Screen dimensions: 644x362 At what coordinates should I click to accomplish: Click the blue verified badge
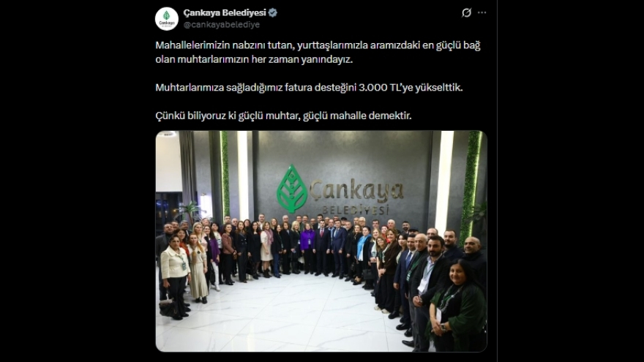pos(273,12)
